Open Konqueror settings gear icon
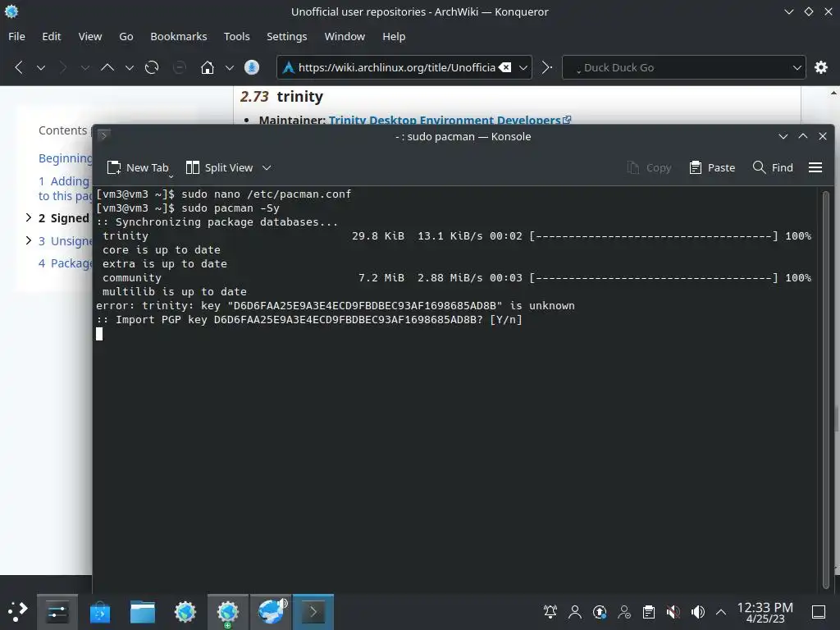Viewport: 840px width, 630px height. (x=820, y=67)
